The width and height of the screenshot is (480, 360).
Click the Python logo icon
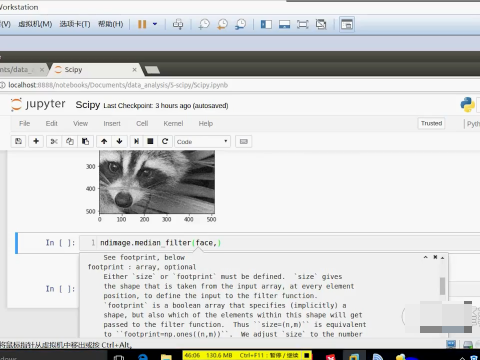pos(467,105)
